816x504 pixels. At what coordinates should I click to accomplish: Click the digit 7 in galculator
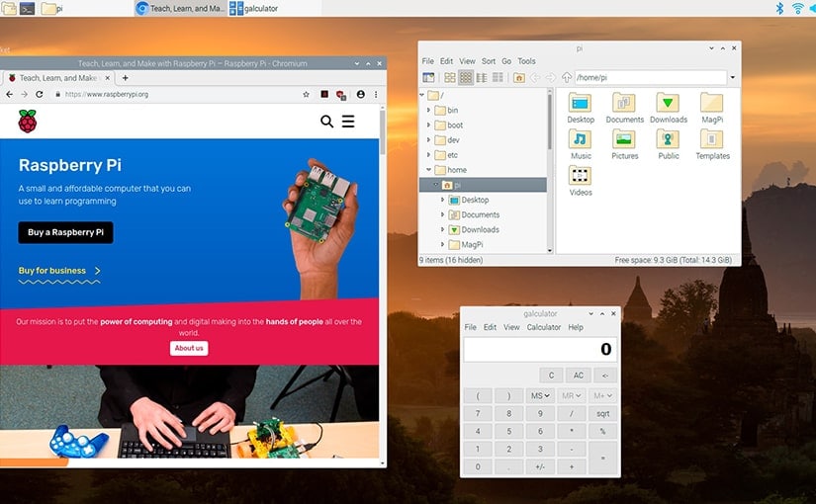478,414
